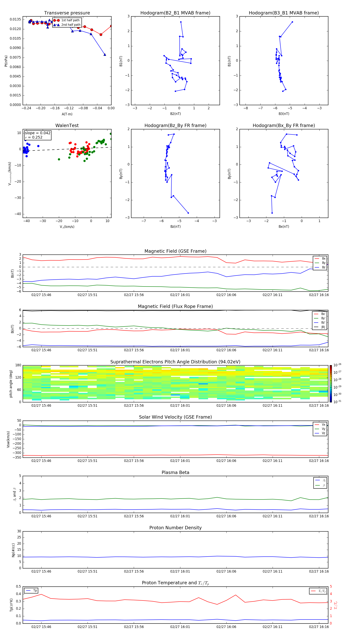Select the By' legend entry in Flux Rope panel

click(320, 318)
